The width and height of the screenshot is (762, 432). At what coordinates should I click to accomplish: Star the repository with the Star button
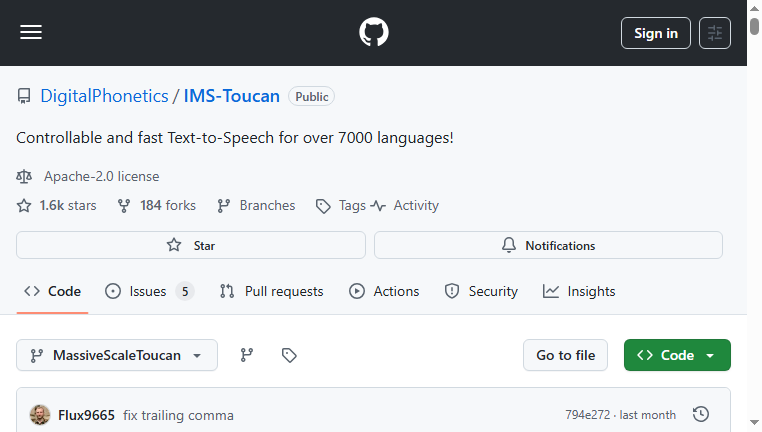(190, 245)
